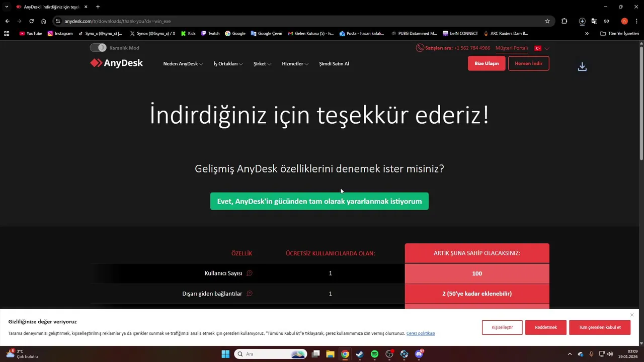Open the Turkish flag language selector

coord(541,48)
